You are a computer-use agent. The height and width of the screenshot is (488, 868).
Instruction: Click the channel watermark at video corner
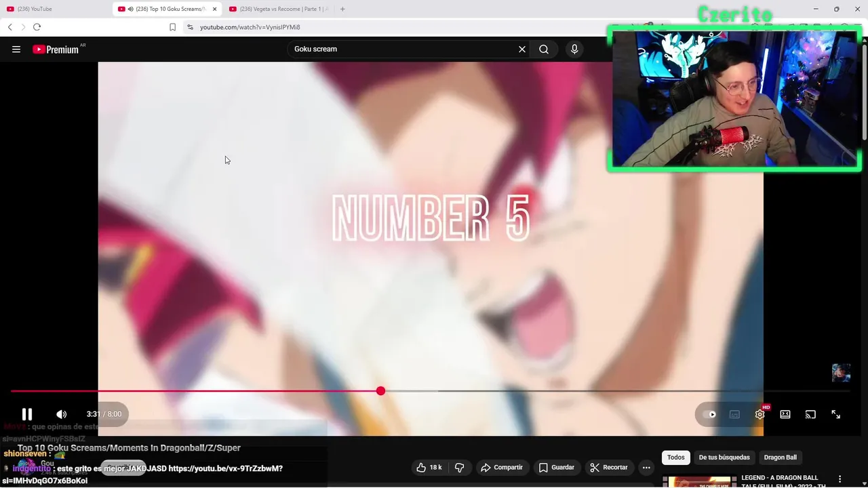[841, 373]
